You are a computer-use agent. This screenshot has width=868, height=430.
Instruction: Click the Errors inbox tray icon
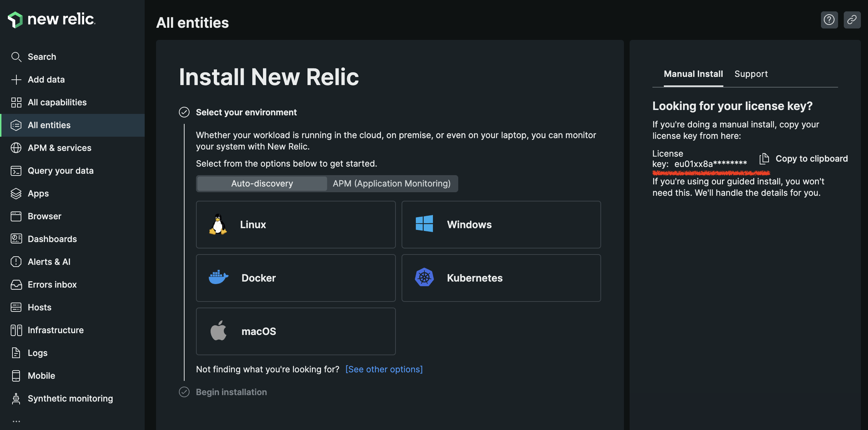[16, 284]
